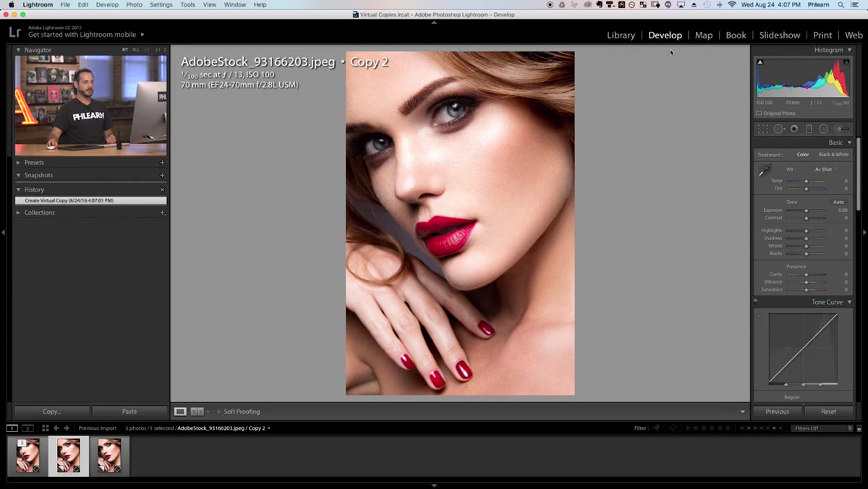Viewport: 868px width, 489px height.
Task: Pick the White Balance Selector eyedropper
Action: (x=765, y=171)
